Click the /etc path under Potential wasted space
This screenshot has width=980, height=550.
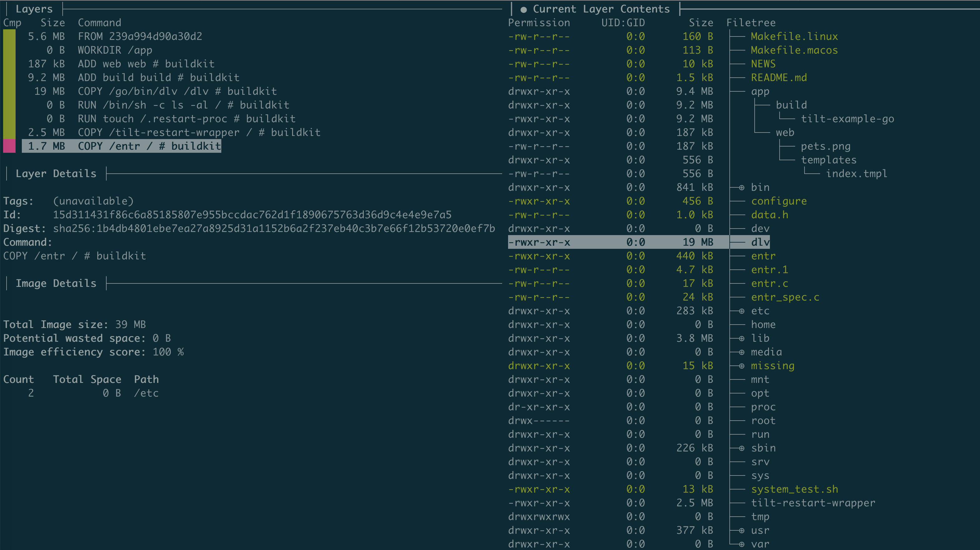147,393
